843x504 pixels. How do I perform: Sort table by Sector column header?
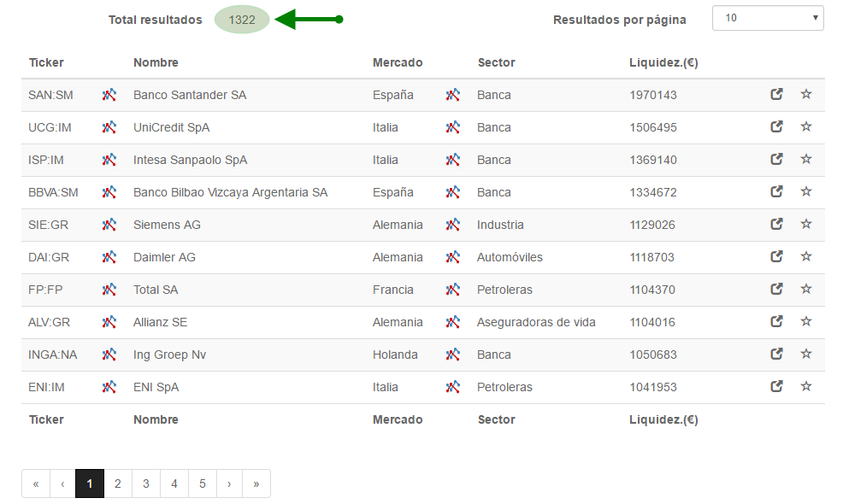(496, 62)
